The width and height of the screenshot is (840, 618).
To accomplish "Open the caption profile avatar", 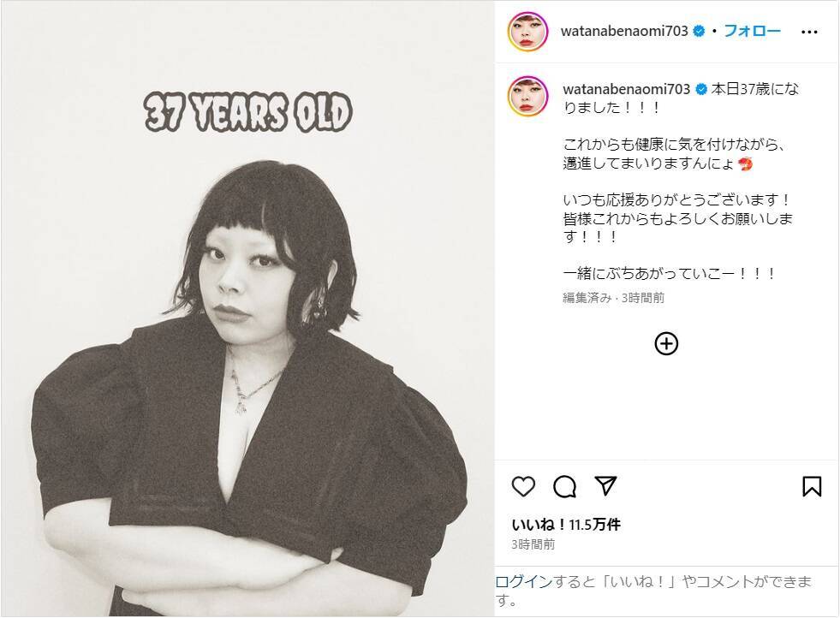I will click(528, 97).
